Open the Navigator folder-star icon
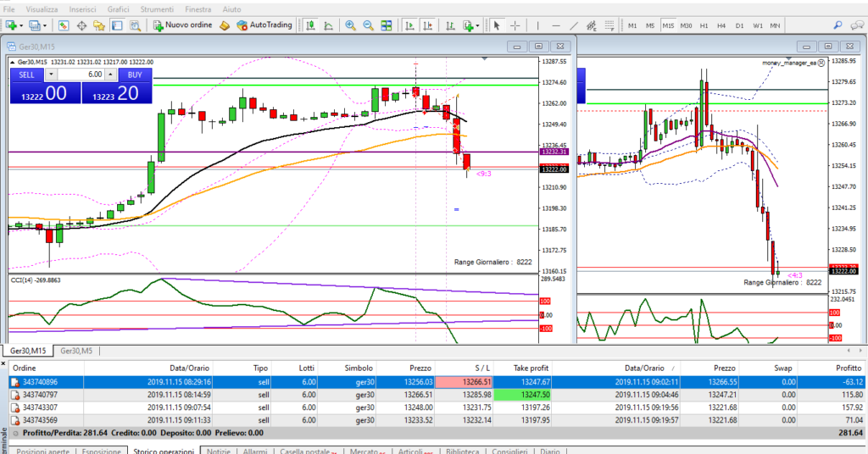The image size is (868, 454). click(99, 25)
